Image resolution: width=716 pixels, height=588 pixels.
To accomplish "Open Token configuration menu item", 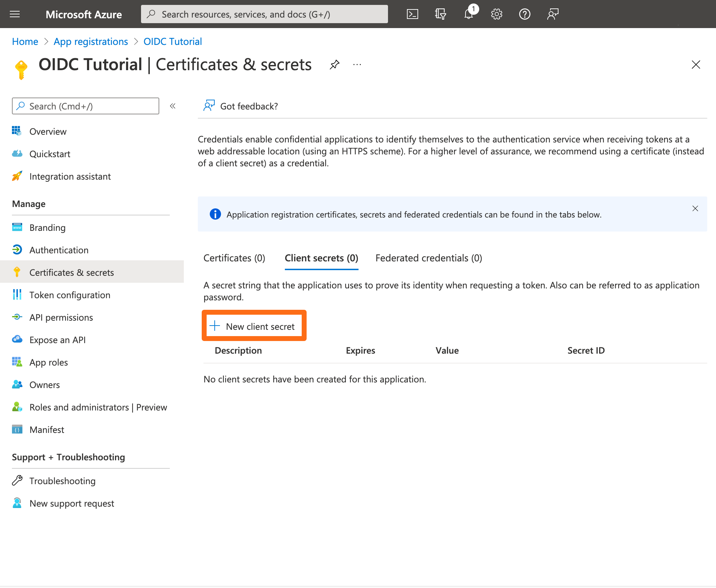I will (70, 295).
